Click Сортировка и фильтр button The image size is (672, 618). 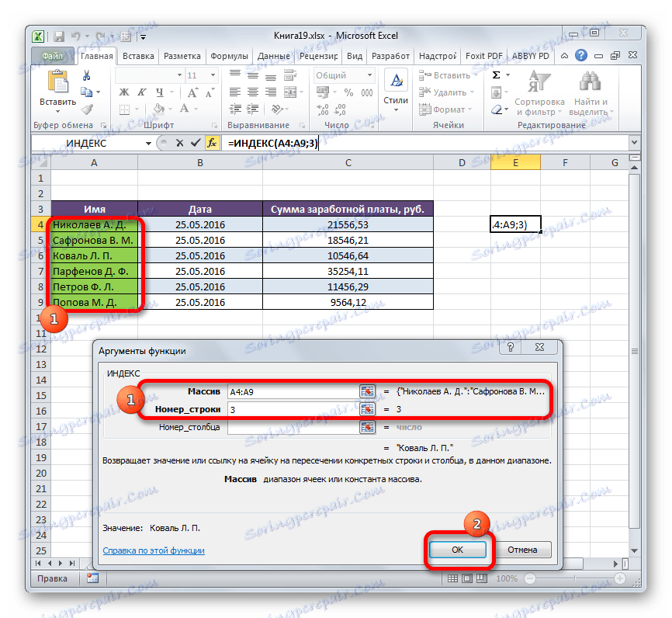(x=539, y=93)
